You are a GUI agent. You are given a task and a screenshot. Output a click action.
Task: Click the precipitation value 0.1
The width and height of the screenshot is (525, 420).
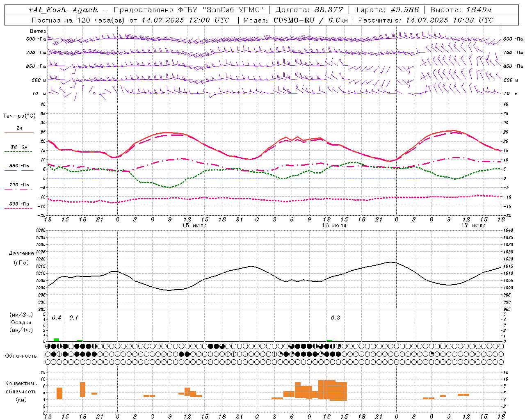[x=74, y=318]
